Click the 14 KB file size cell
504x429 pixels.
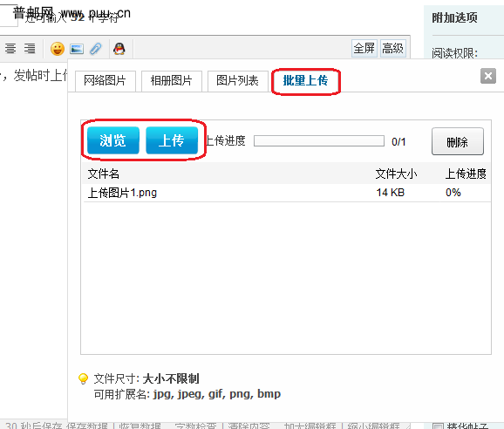point(391,193)
